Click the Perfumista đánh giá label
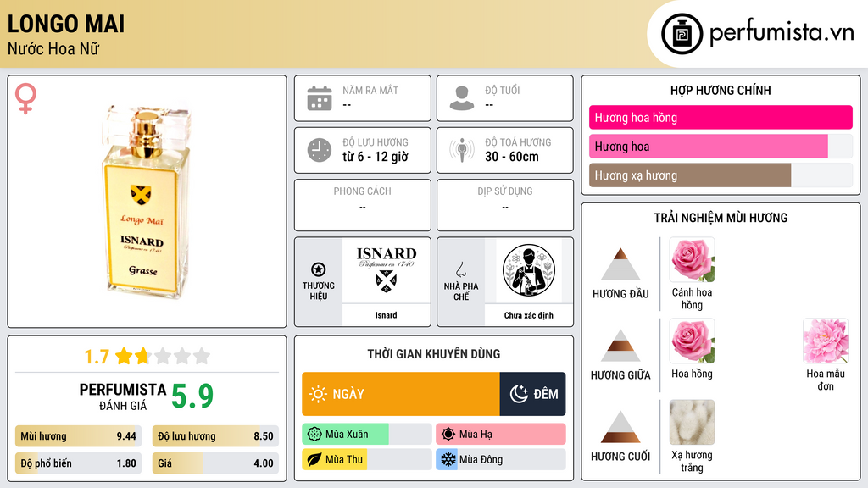The image size is (868, 488). point(123,396)
